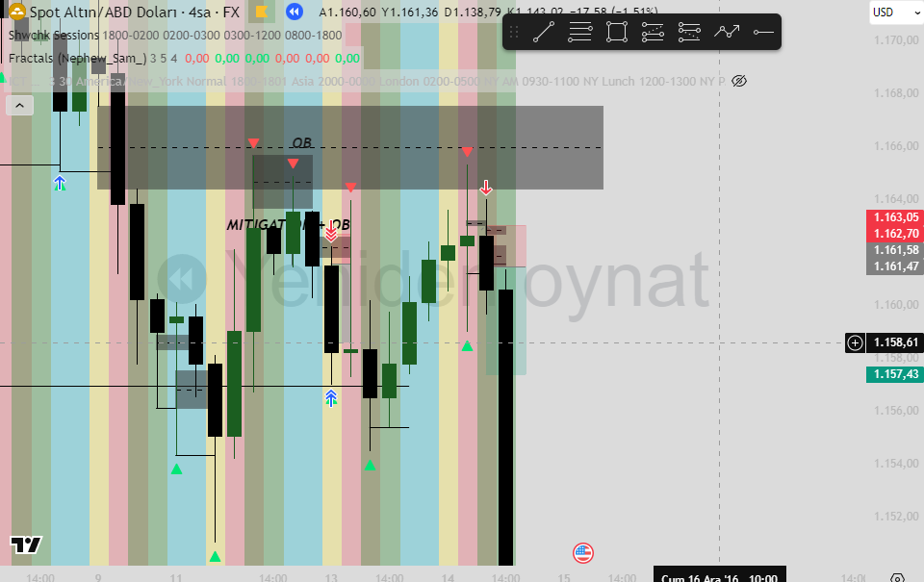The image size is (924, 582).
Task: Click the time axis label '15'
Action: click(x=564, y=578)
